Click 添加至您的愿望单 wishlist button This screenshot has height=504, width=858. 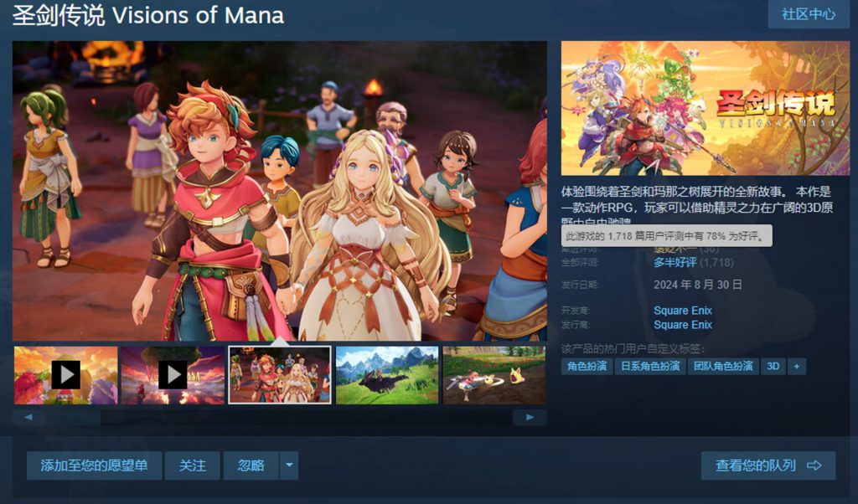[94, 465]
